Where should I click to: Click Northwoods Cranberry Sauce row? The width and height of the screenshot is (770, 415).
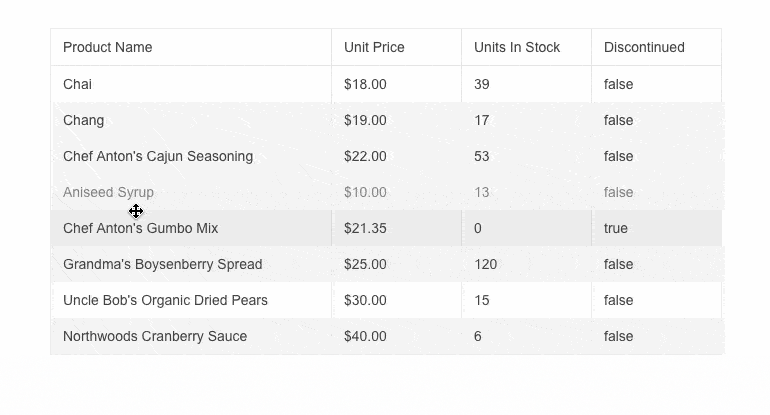point(155,336)
